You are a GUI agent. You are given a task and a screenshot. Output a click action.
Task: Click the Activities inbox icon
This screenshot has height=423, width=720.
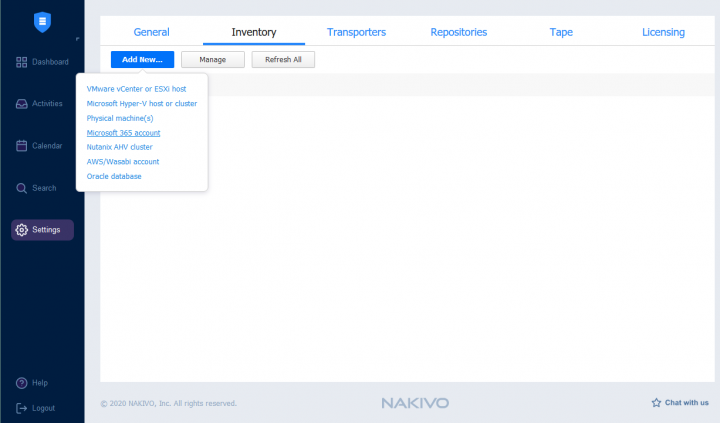tap(22, 104)
